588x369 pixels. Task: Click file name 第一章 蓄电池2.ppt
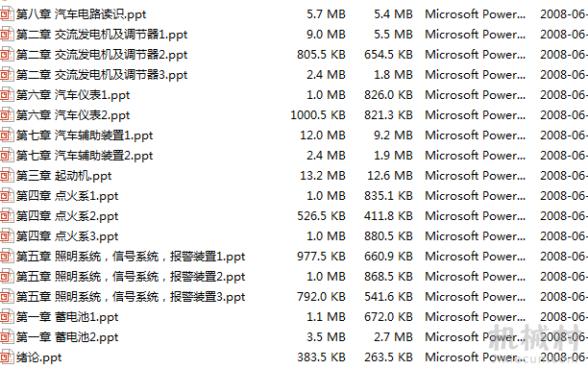pos(67,337)
